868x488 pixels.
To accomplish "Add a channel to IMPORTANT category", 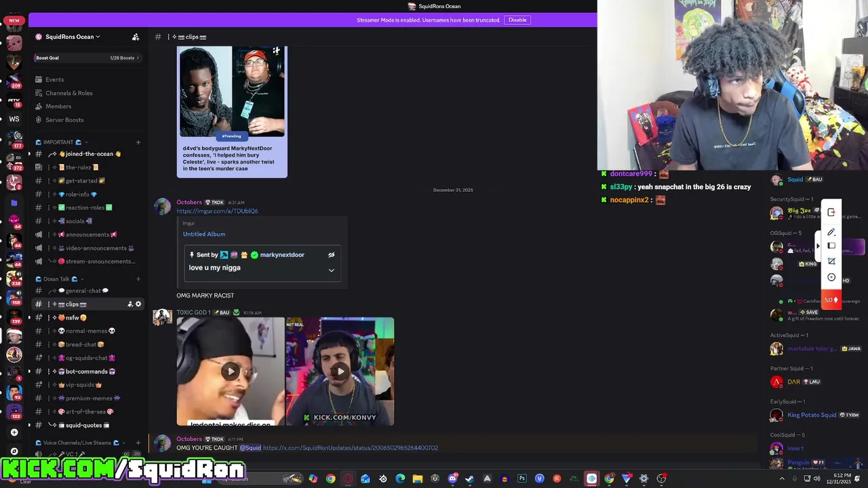I will tap(138, 142).
